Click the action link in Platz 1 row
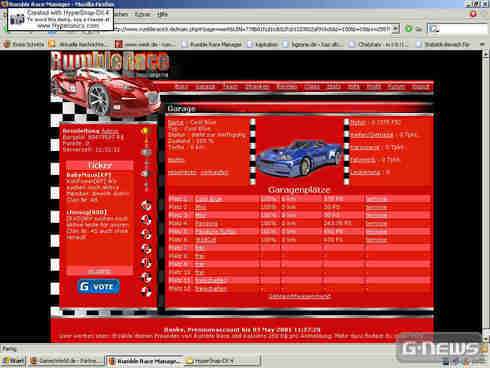Screen dimensions: 490x368 pos(377,199)
